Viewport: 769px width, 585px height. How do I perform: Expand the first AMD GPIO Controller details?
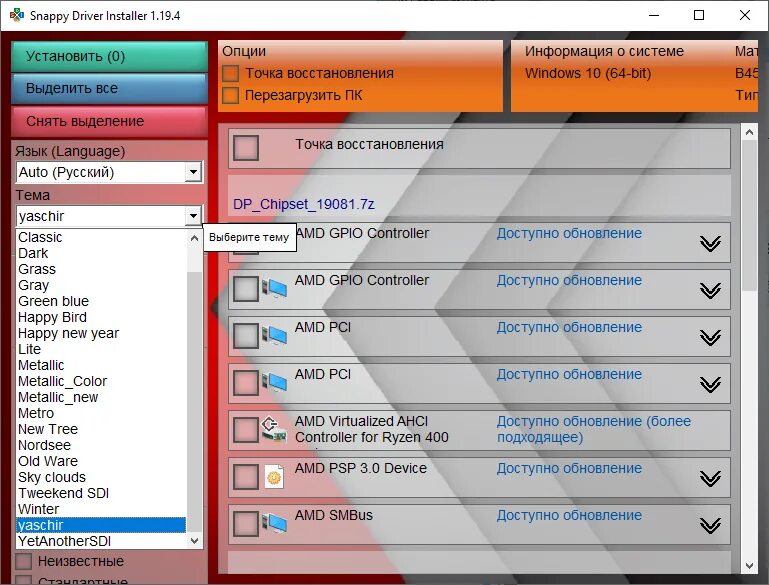710,243
